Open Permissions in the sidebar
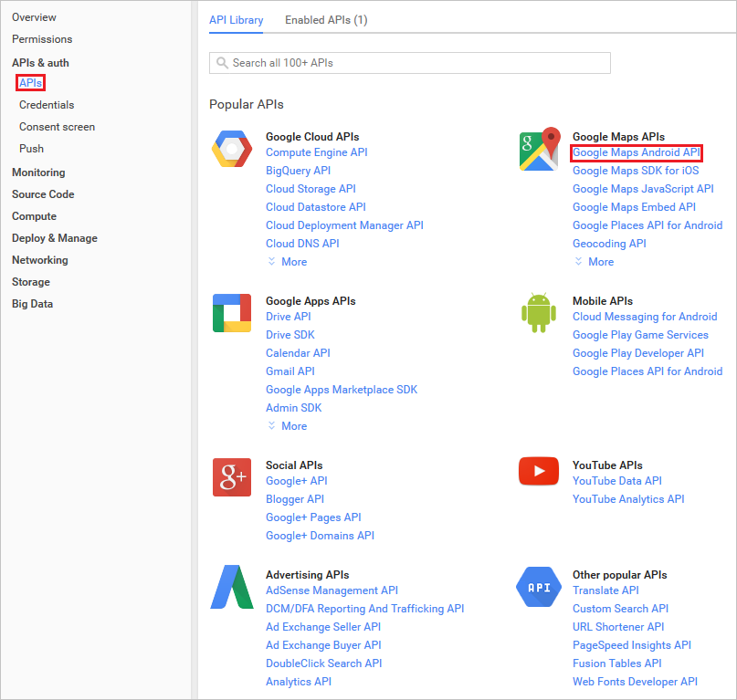 [x=42, y=39]
